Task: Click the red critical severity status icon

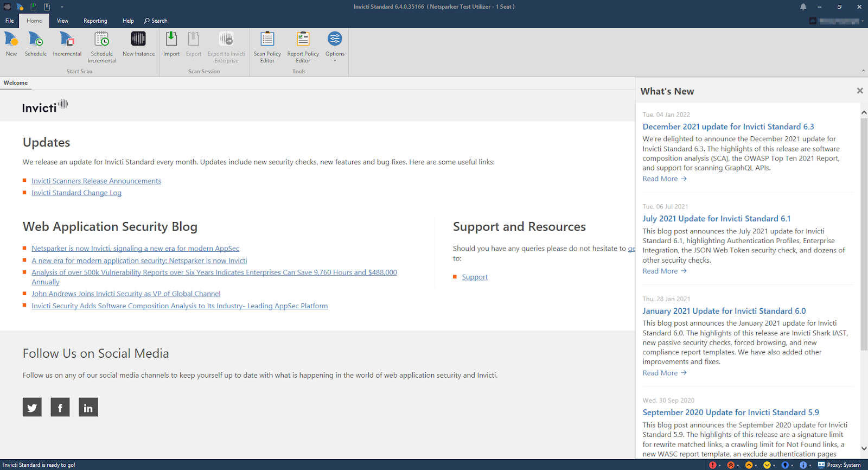Action: pos(713,465)
